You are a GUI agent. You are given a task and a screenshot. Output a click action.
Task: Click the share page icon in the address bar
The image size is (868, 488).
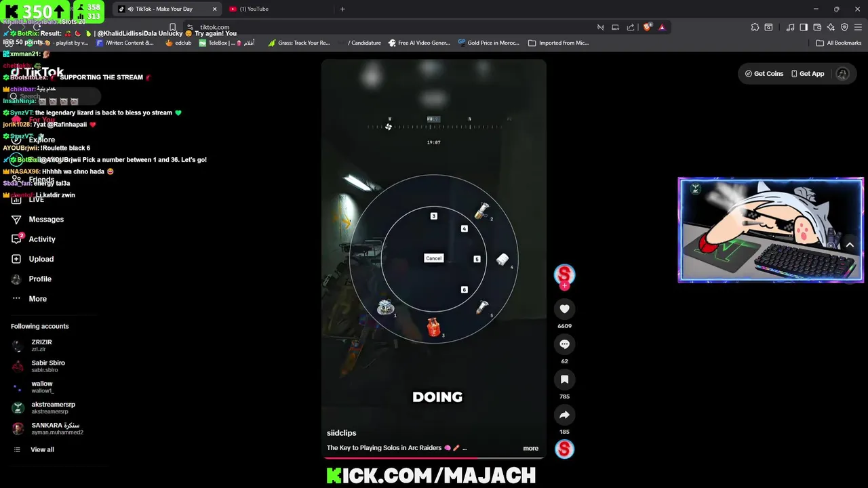[x=631, y=27]
